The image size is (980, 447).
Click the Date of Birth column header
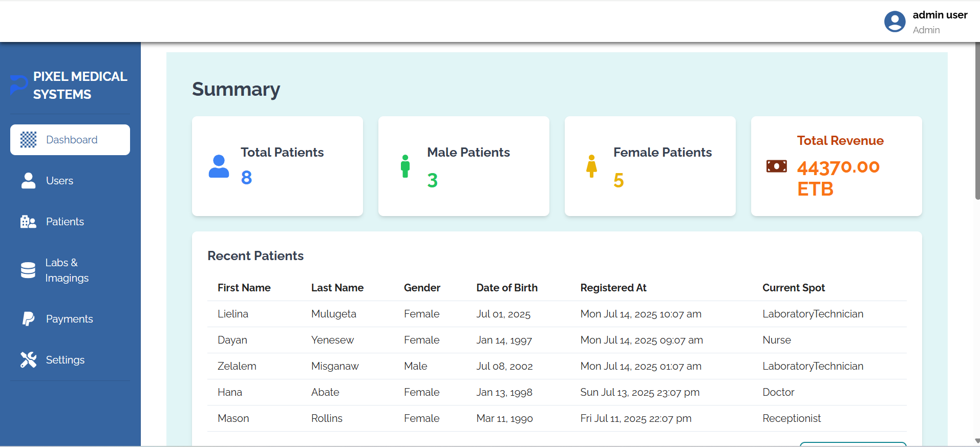pyautogui.click(x=507, y=288)
